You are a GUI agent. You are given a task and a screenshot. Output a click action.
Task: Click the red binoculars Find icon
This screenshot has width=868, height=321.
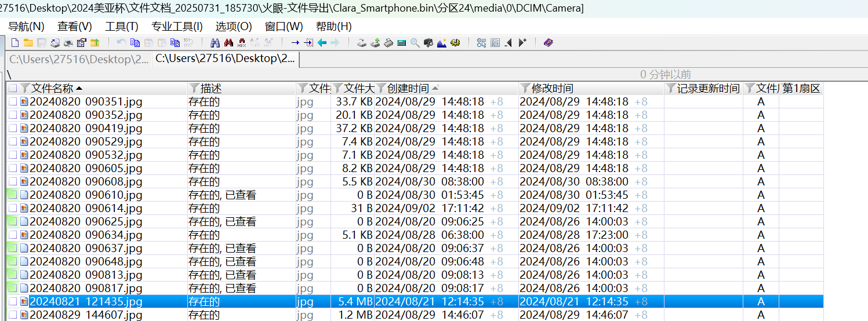click(x=228, y=43)
